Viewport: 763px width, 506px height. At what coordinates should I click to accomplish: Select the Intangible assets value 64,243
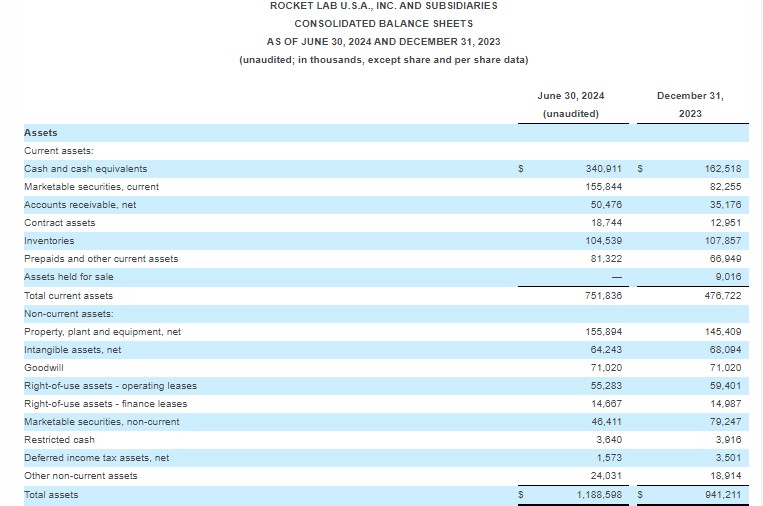606,349
